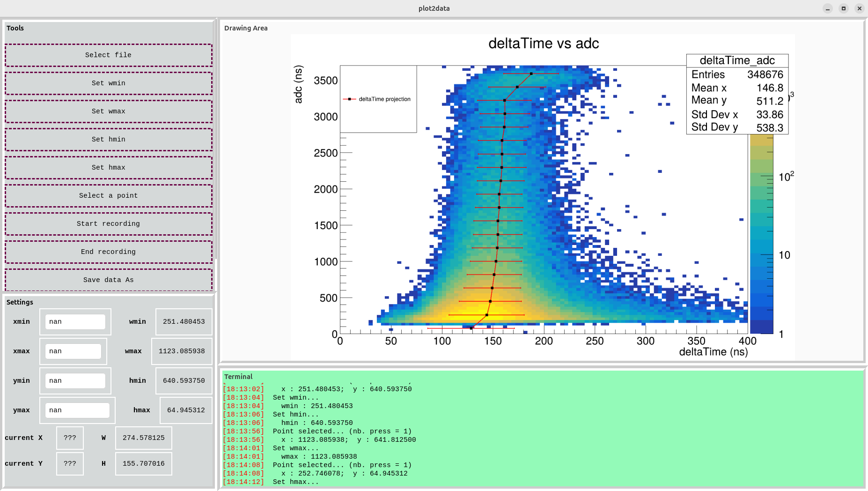868x491 pixels.
Task: Maximize the plot2data window
Action: [x=844, y=8]
